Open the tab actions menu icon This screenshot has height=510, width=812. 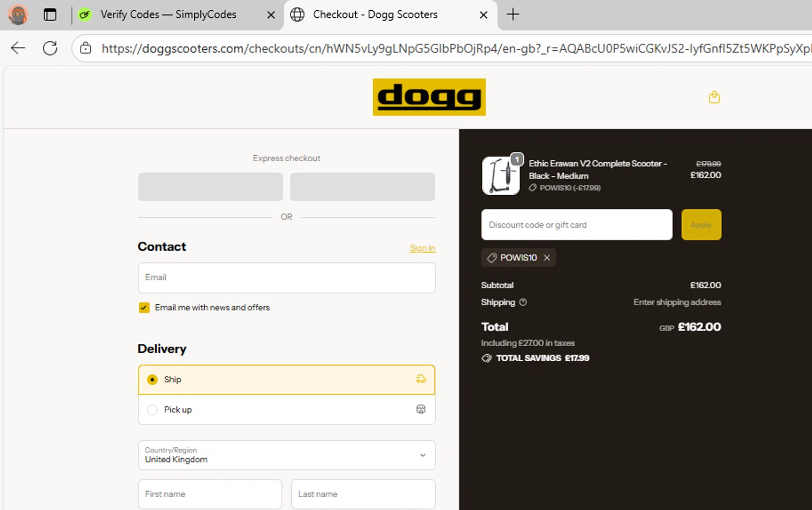(50, 15)
